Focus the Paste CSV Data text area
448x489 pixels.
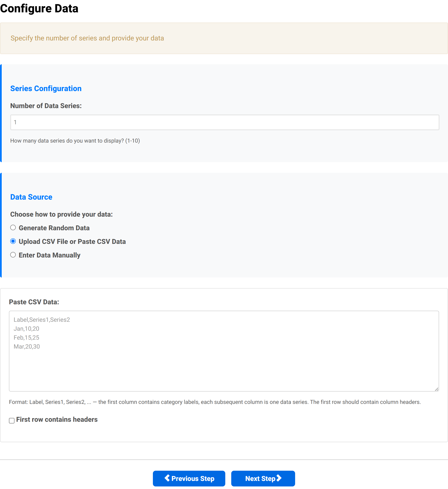224,351
